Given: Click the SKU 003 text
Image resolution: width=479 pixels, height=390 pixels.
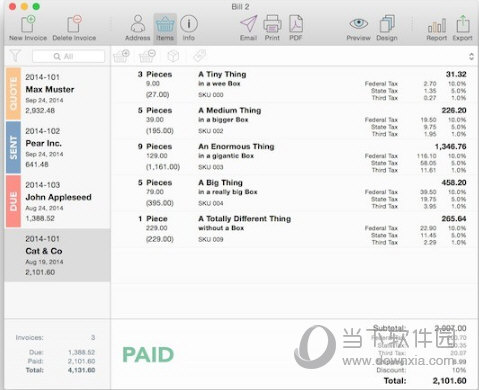Looking at the screenshot, I should (211, 167).
